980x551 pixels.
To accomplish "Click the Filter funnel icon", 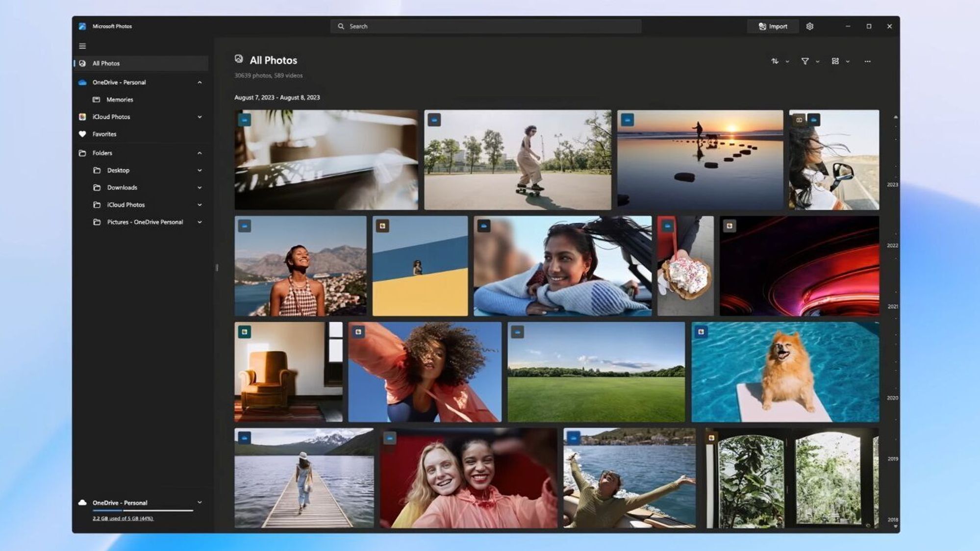I will [x=805, y=61].
